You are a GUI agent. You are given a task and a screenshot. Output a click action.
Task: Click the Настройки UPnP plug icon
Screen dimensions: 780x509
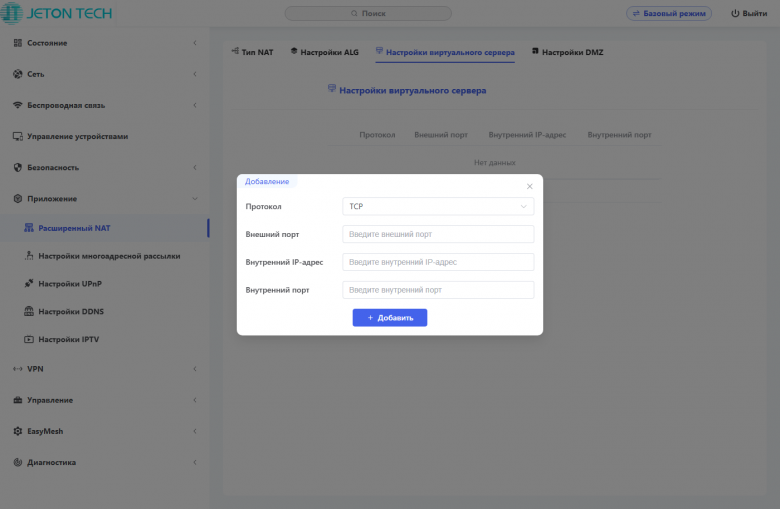point(29,284)
